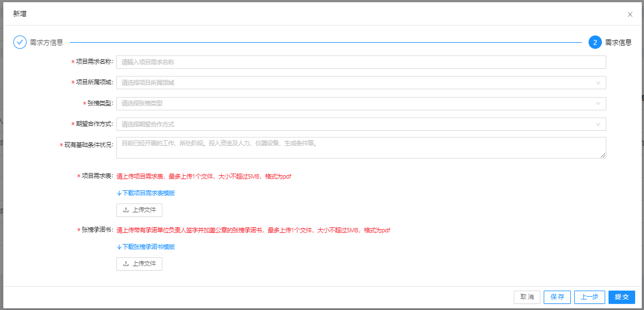Viewport: 644px width, 310px height.
Task: Download the 项目需求表 template via the link
Action: click(x=146, y=193)
